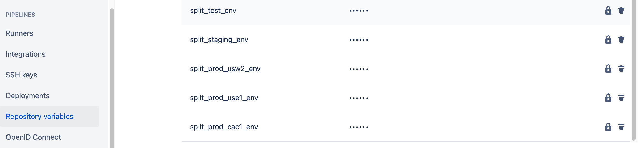This screenshot has width=644, height=148.
Task: Click the sidebar vertical scrollbar
Action: click(x=112, y=78)
